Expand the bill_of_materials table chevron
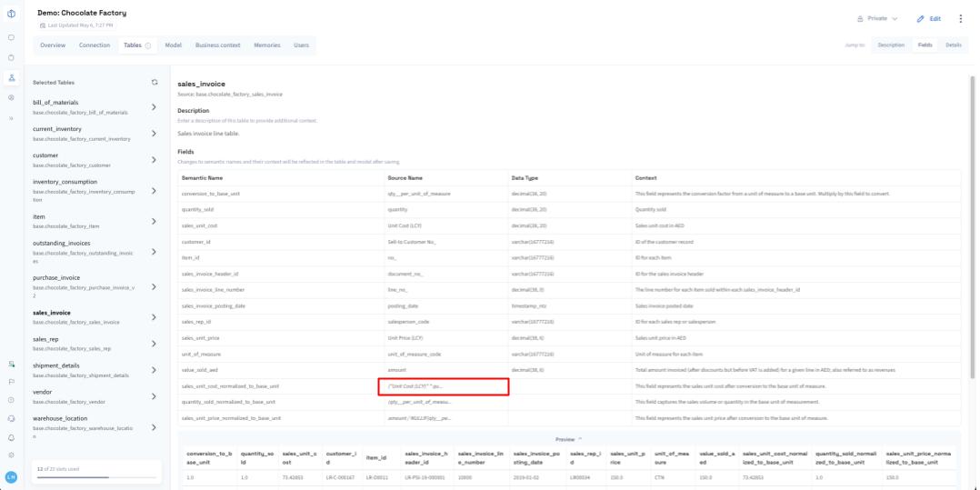Screen dimensions: 980x490 point(154,107)
